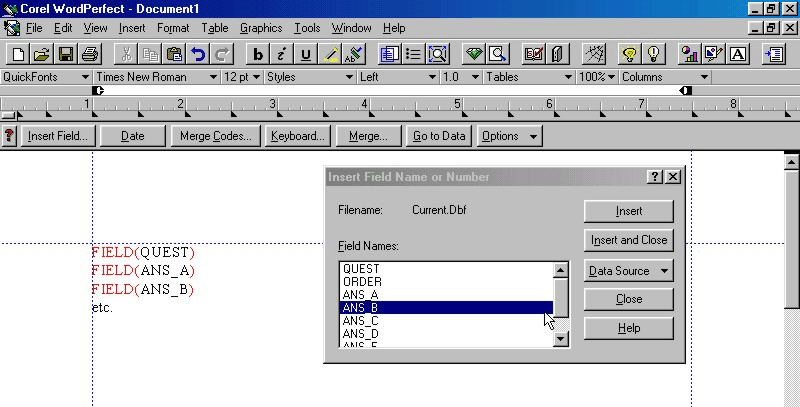Insert a chart with the chart icon

(x=690, y=54)
